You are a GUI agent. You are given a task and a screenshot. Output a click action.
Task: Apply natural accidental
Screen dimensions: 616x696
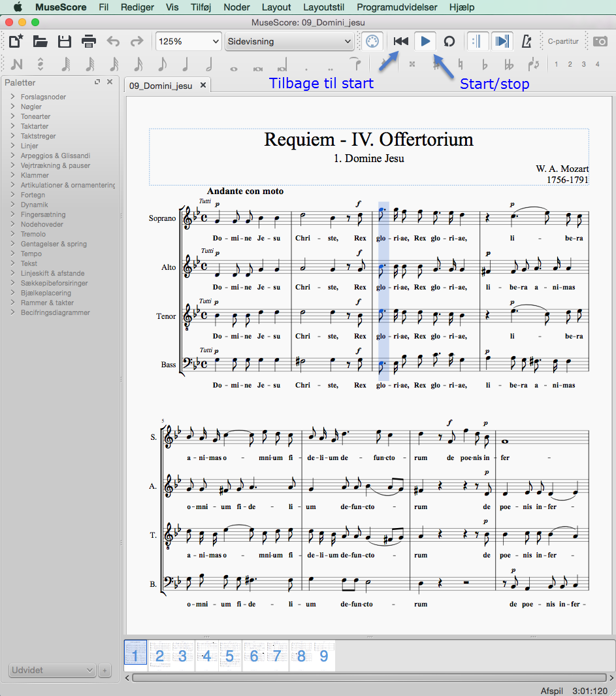(x=461, y=64)
